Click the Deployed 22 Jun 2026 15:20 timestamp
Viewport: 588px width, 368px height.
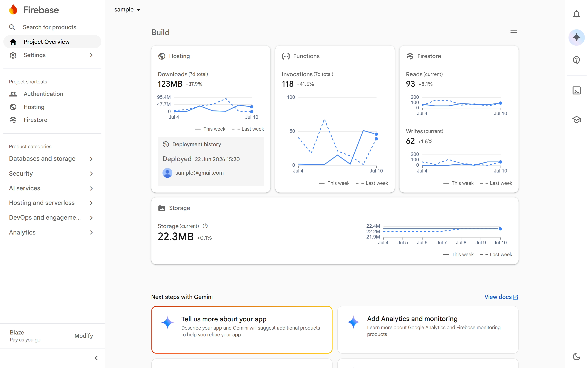tap(201, 159)
